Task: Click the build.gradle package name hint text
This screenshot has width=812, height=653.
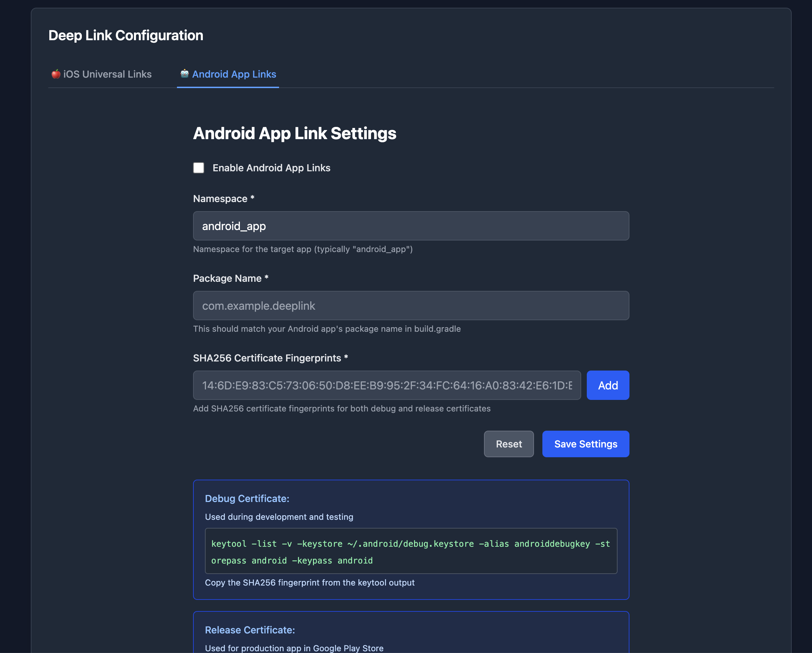Action: click(x=327, y=329)
